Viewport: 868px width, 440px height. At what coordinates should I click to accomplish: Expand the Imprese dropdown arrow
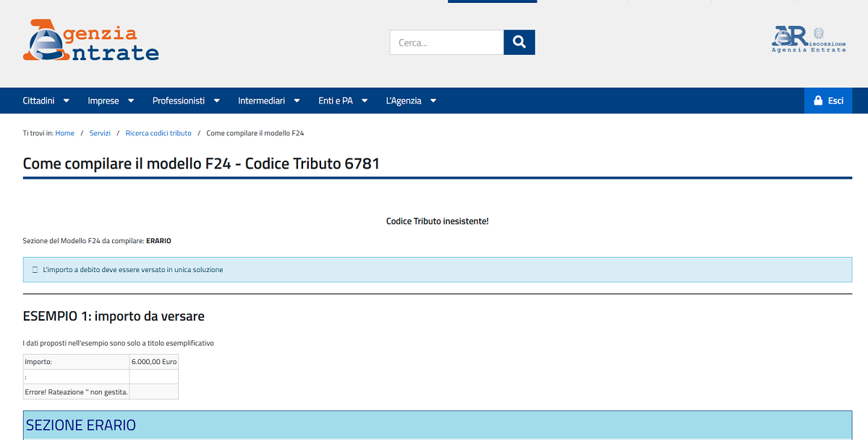(131, 101)
